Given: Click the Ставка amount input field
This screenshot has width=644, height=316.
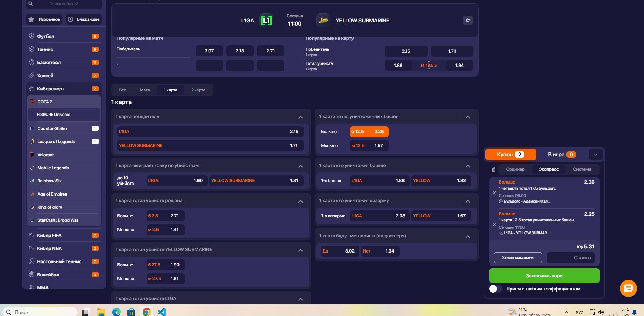Looking at the screenshot, I should (x=571, y=258).
